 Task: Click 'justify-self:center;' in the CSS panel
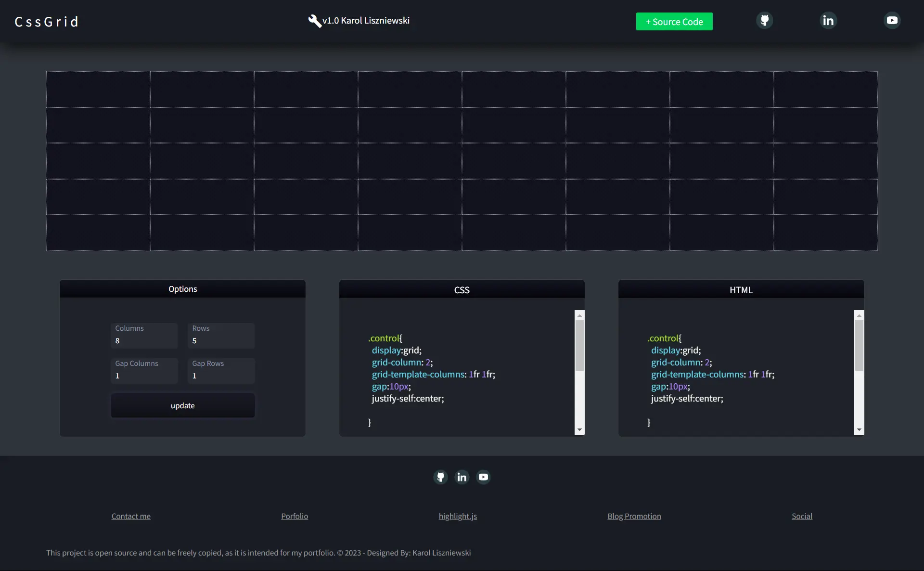(408, 399)
